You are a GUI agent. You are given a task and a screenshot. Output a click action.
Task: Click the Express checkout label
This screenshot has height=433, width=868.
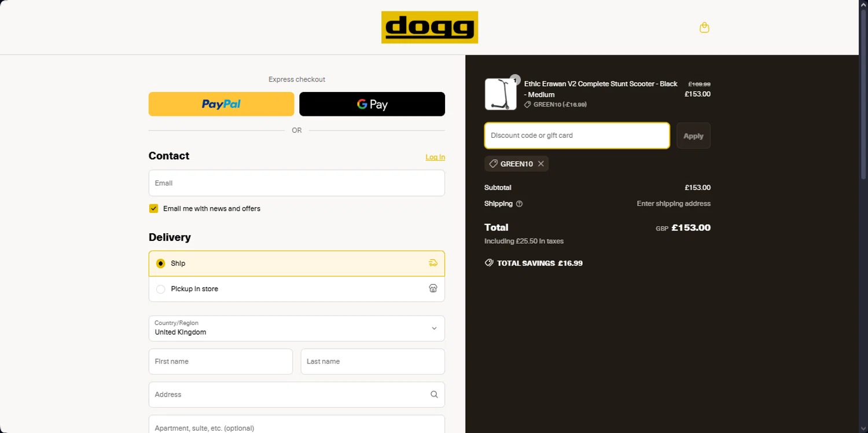(297, 79)
